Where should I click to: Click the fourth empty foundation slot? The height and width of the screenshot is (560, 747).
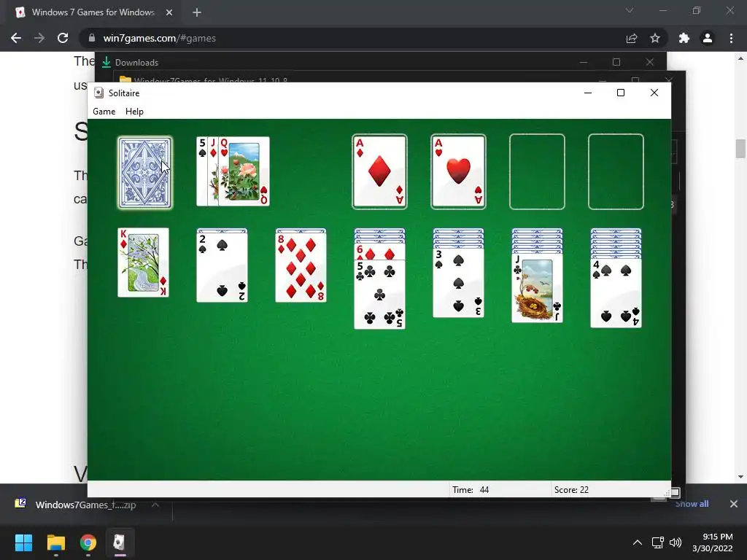[x=616, y=171]
